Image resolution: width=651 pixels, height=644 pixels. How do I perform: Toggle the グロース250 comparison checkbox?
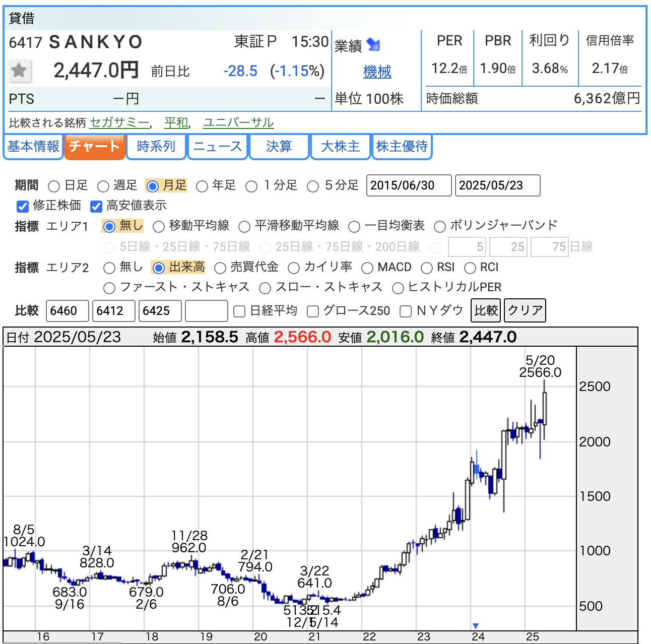(x=313, y=311)
